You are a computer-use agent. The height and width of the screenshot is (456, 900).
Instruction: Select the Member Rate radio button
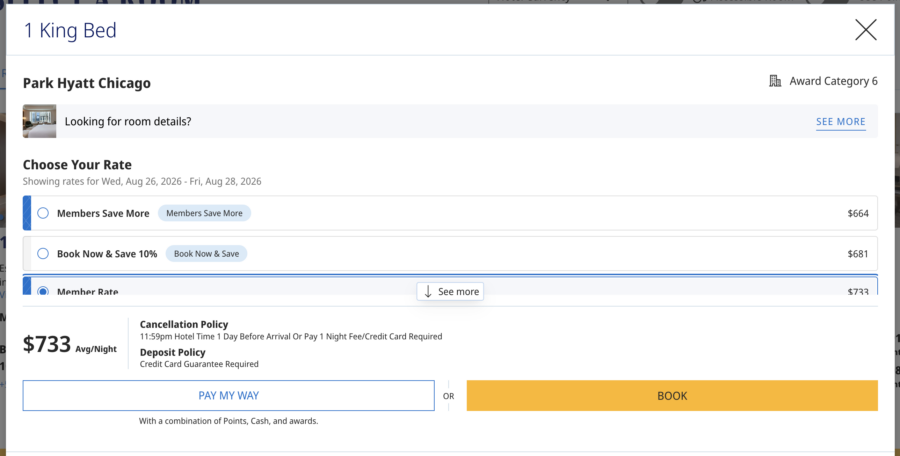click(43, 291)
